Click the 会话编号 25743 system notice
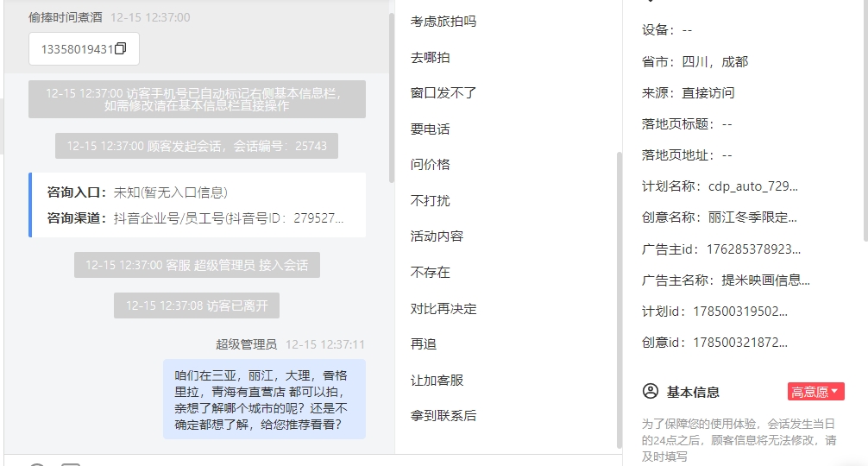 197,146
